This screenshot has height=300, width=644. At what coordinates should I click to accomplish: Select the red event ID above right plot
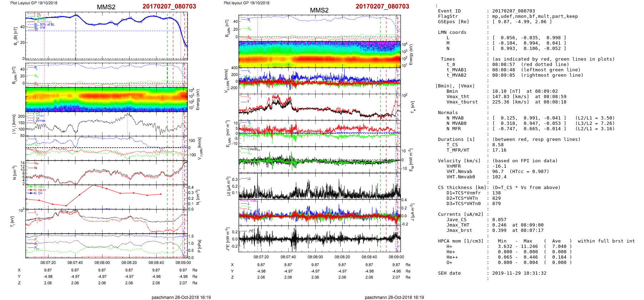[382, 6]
